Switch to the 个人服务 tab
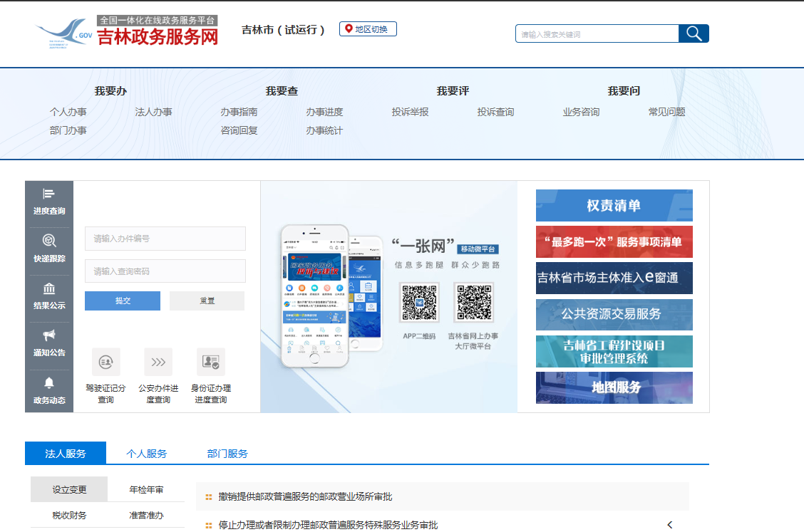Viewport: 804px width, 532px height. pyautogui.click(x=147, y=453)
